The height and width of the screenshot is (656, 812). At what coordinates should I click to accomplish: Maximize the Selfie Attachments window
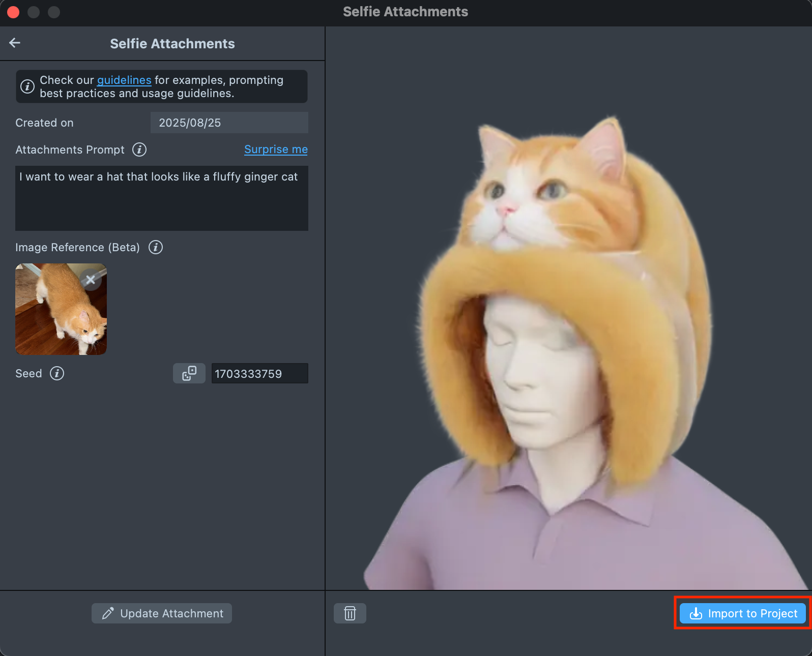point(54,12)
